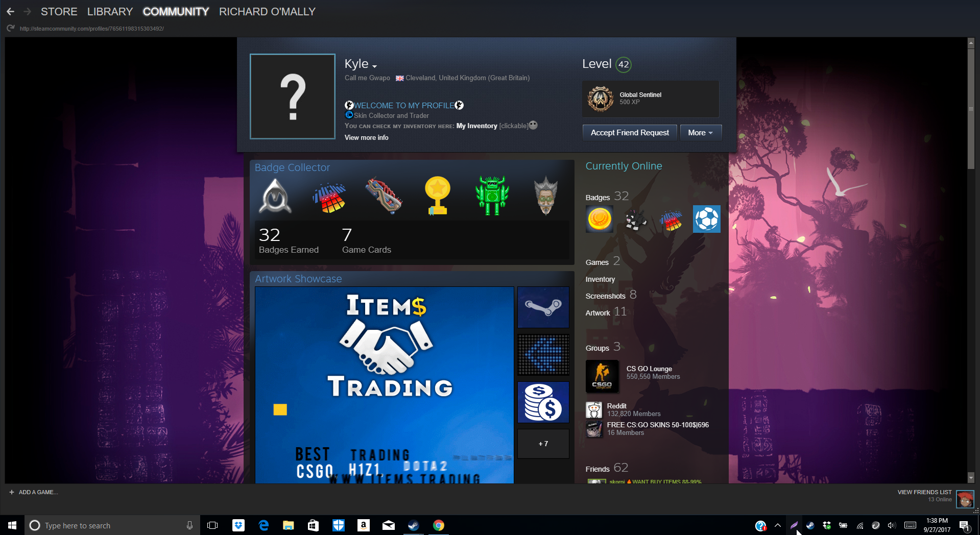Click the Global Sentinel badge icon

coord(601,99)
